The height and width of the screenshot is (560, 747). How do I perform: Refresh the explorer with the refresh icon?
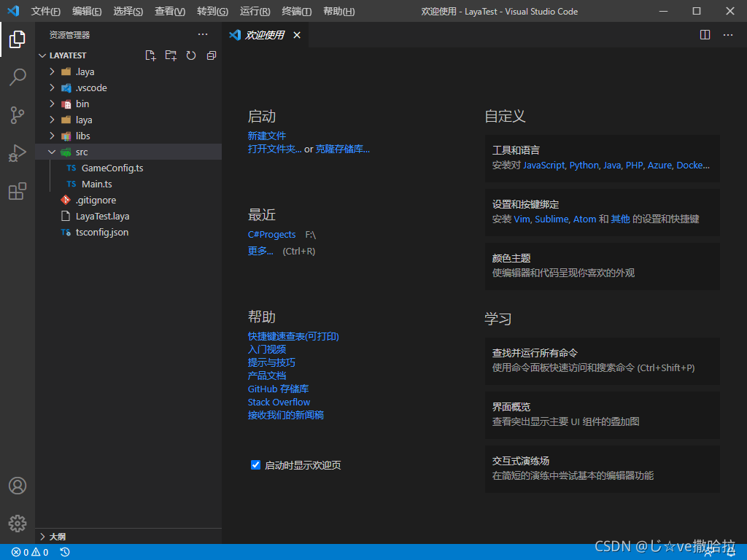tap(191, 55)
